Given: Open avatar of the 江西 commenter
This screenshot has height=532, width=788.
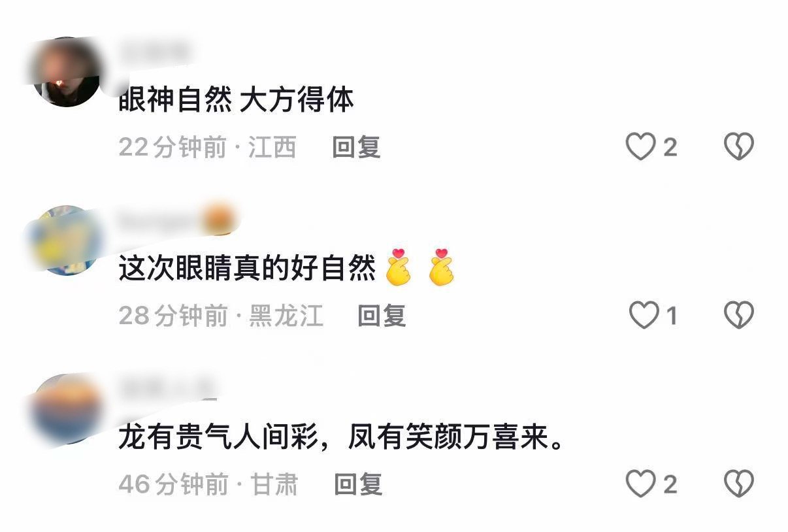Looking at the screenshot, I should click(65, 72).
